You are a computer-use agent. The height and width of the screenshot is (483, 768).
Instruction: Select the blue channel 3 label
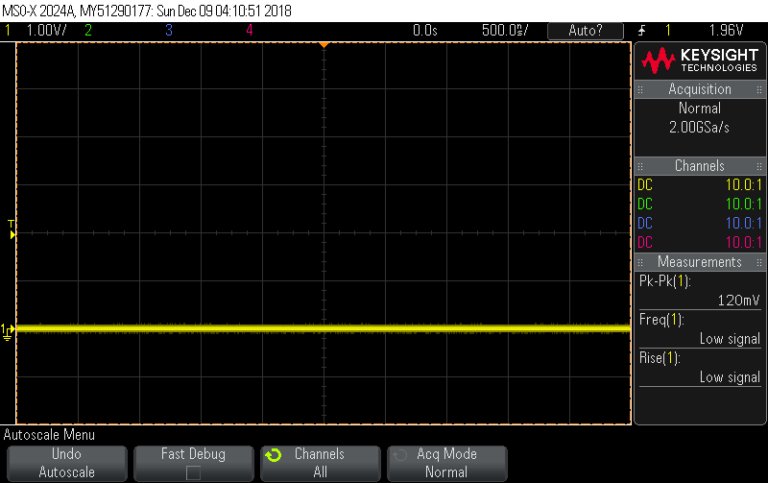169,30
